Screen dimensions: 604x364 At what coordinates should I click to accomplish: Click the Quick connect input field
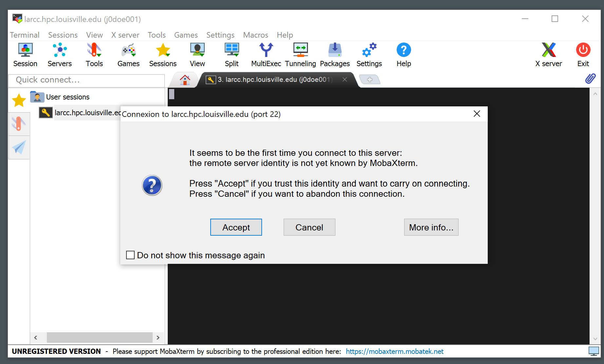[x=87, y=80]
